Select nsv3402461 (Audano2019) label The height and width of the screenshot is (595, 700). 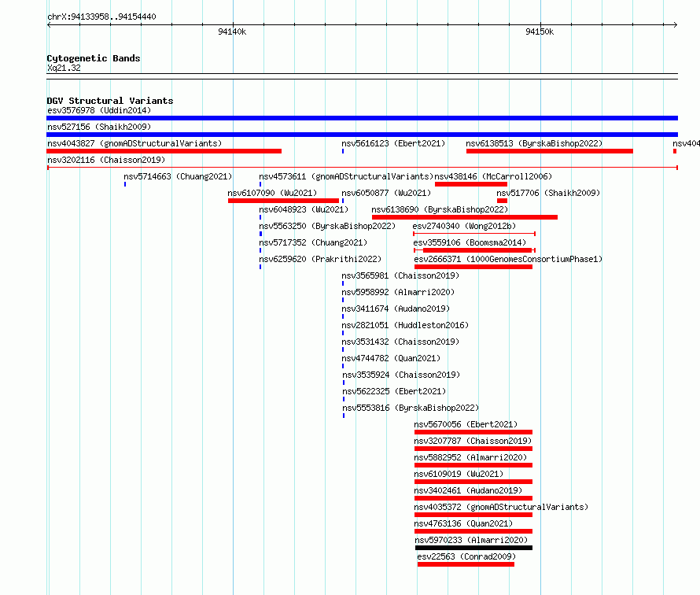[x=468, y=490]
